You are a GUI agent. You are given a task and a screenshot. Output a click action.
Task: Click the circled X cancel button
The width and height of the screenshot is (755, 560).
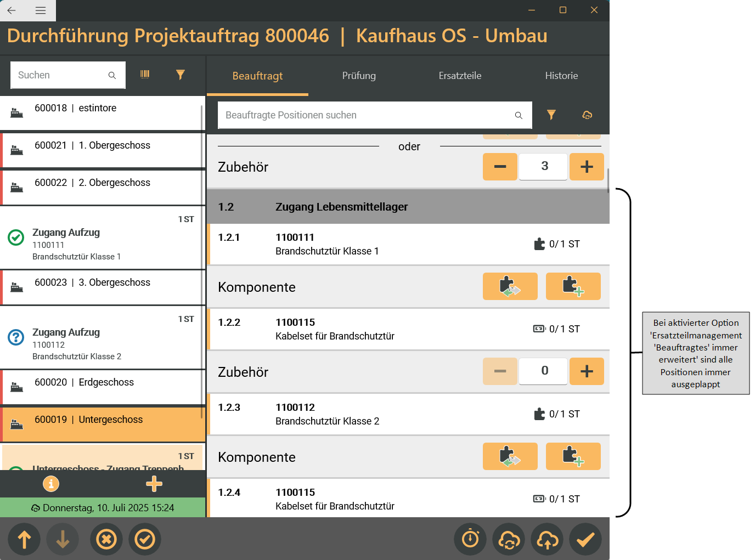point(106,539)
